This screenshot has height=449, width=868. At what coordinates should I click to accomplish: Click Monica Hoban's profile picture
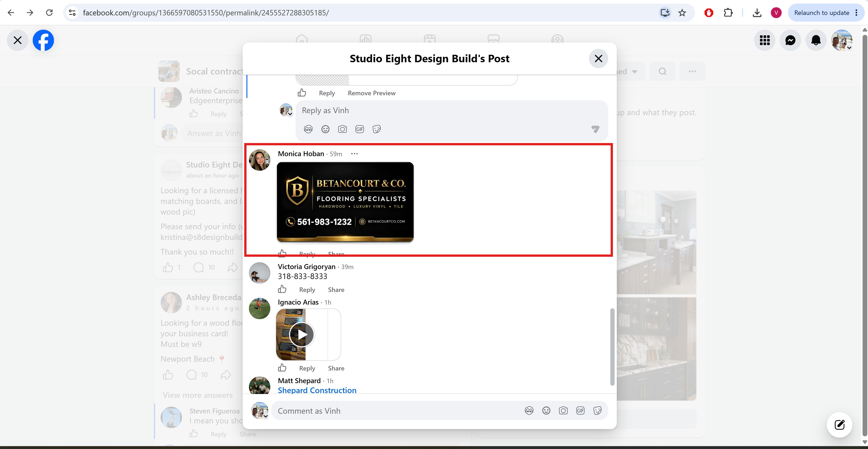[x=259, y=160]
